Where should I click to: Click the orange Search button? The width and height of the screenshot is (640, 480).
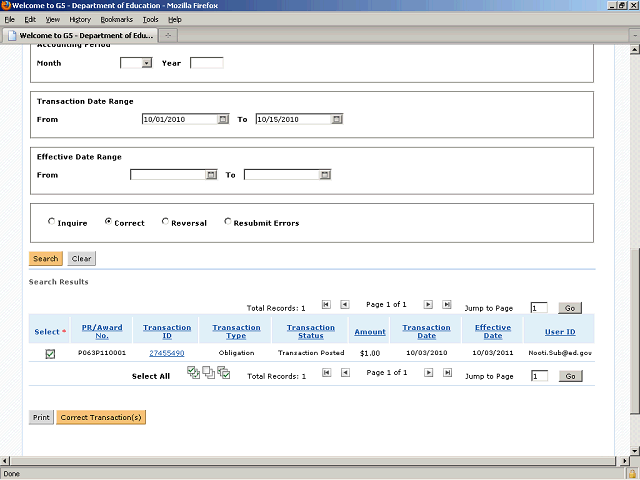[45, 258]
